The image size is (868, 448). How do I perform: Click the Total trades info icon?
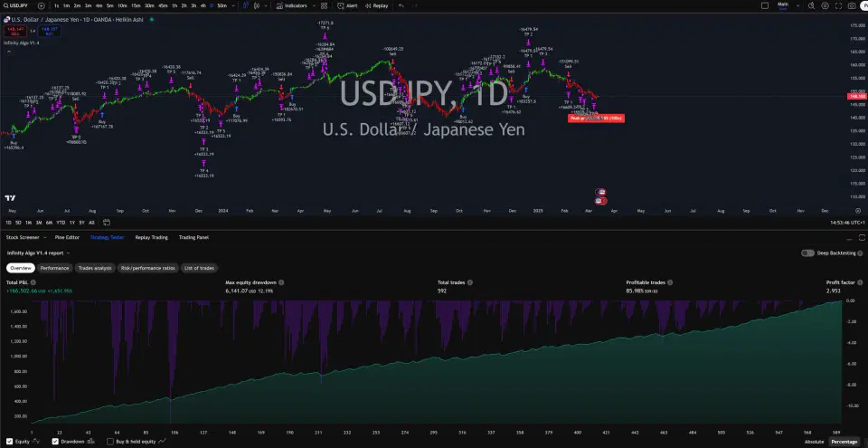pos(470,282)
